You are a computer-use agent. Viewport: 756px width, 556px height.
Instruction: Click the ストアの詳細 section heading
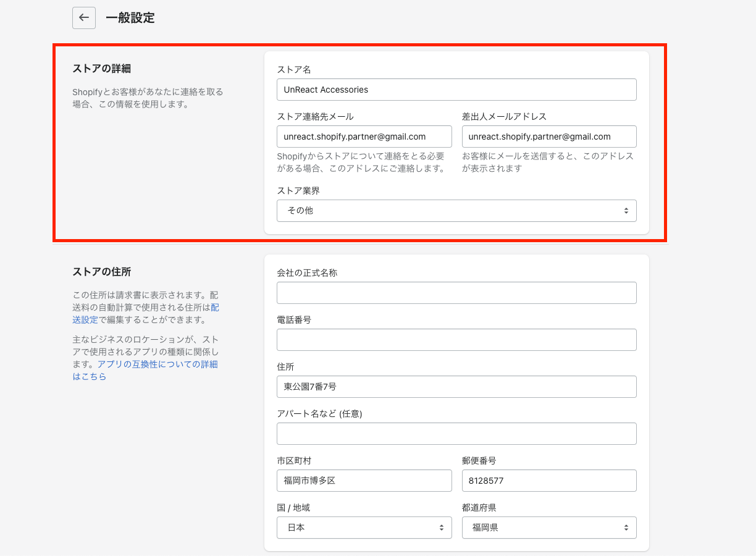point(101,68)
